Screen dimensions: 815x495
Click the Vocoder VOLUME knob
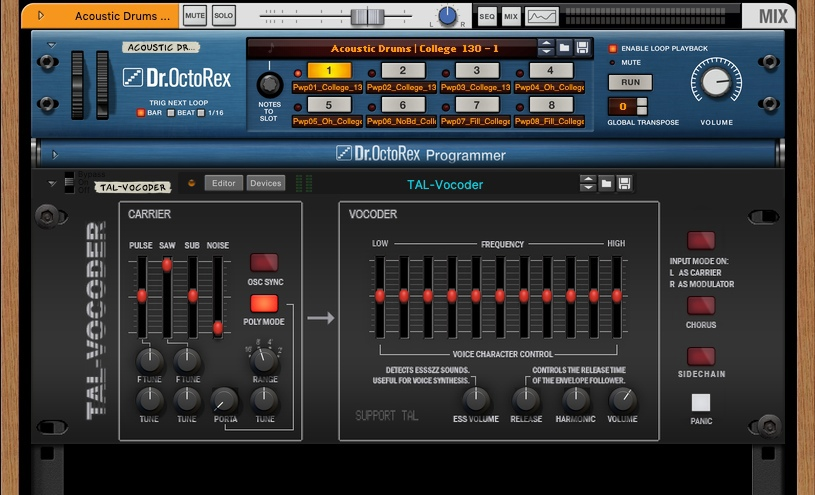point(622,400)
